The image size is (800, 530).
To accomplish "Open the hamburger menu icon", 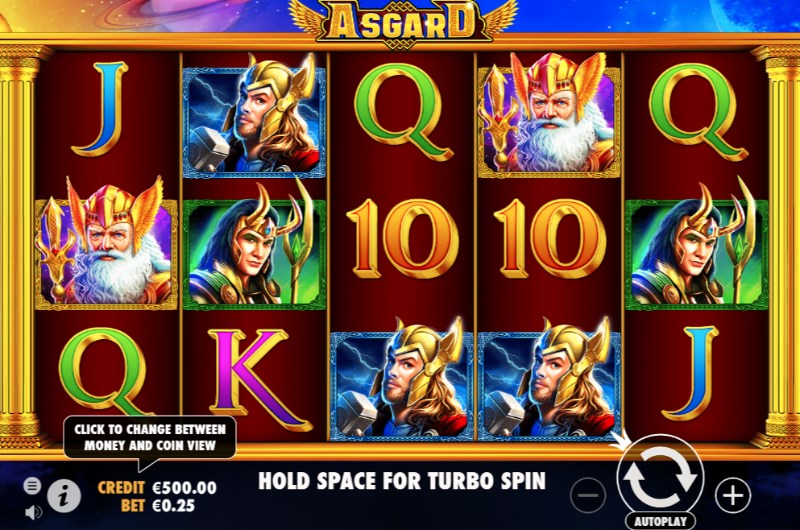I will (32, 486).
